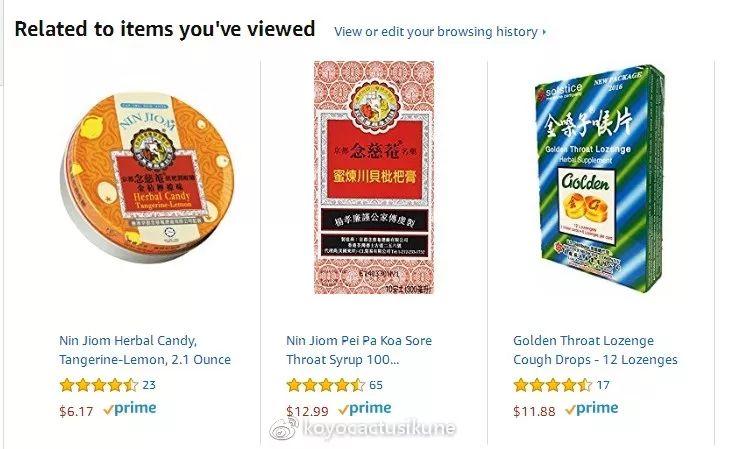Click the Nin Jiom Pei Pa Koa Sore Throat Syrup link
The image size is (729, 449).
coord(358,350)
